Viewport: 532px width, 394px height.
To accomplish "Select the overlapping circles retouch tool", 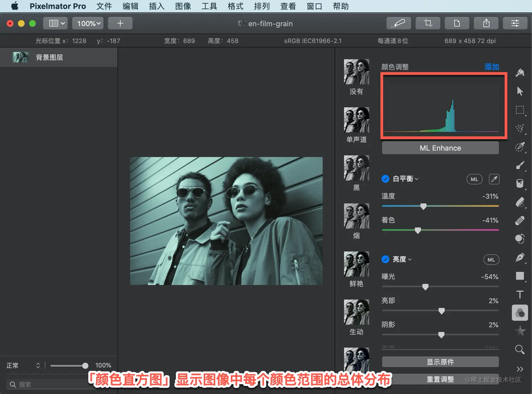I will [520, 239].
